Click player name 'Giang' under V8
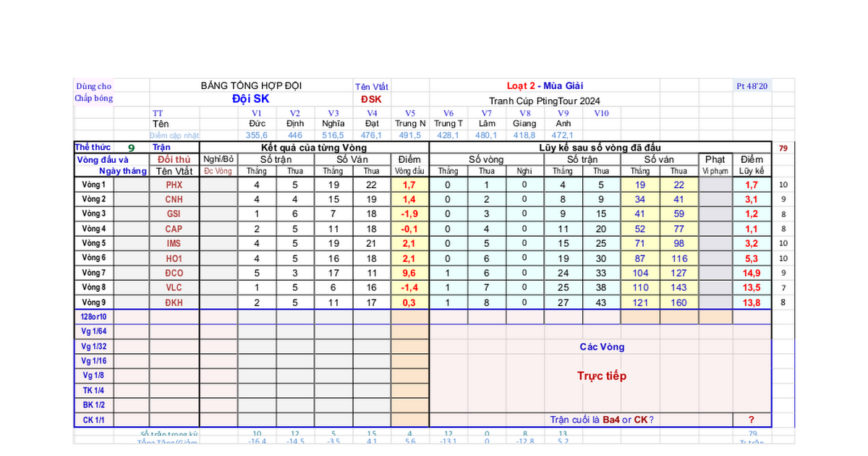 tap(525, 124)
